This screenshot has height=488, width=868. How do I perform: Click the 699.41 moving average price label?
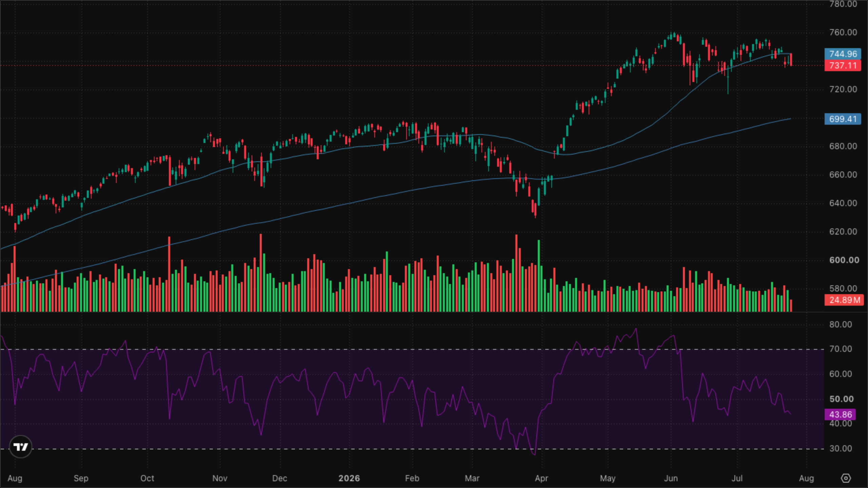coord(843,119)
